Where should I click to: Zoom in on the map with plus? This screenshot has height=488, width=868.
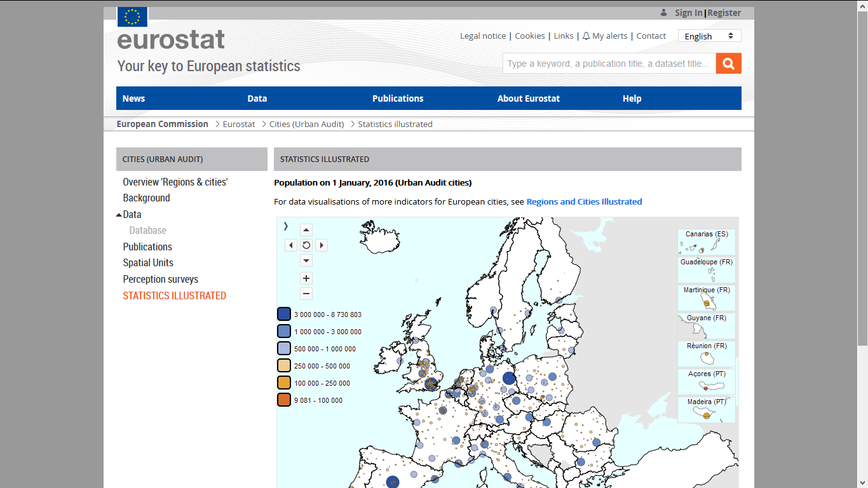coord(306,278)
